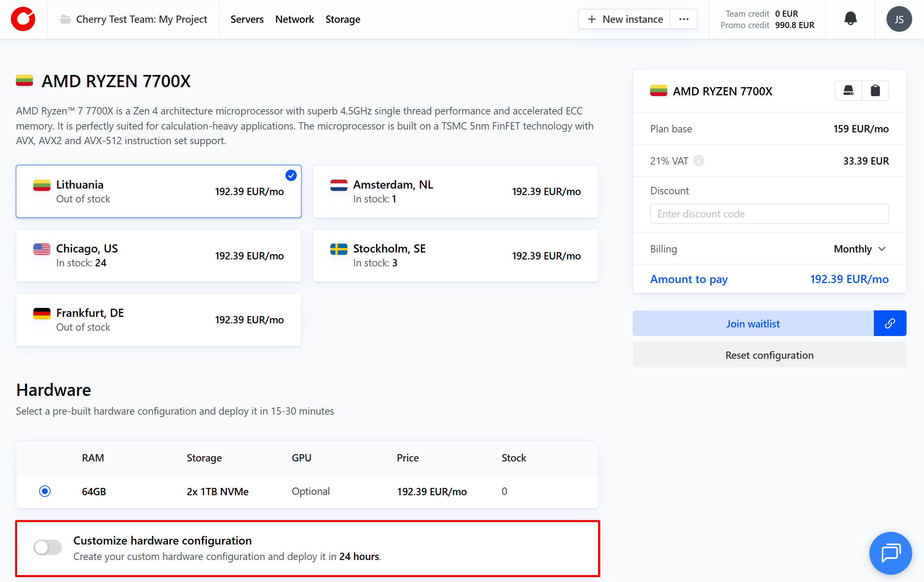Image resolution: width=924 pixels, height=582 pixels.
Task: Expand the Monthly billing dropdown
Action: pos(860,249)
